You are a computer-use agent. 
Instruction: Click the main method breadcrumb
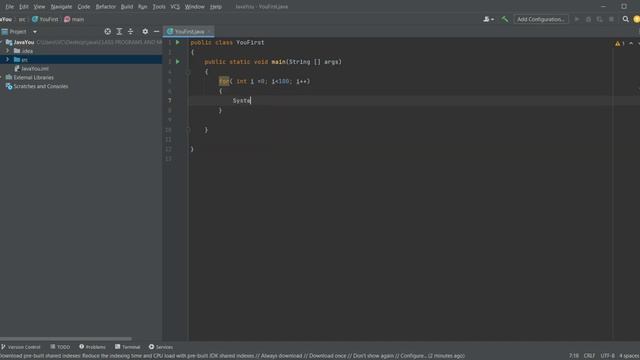coord(74,19)
